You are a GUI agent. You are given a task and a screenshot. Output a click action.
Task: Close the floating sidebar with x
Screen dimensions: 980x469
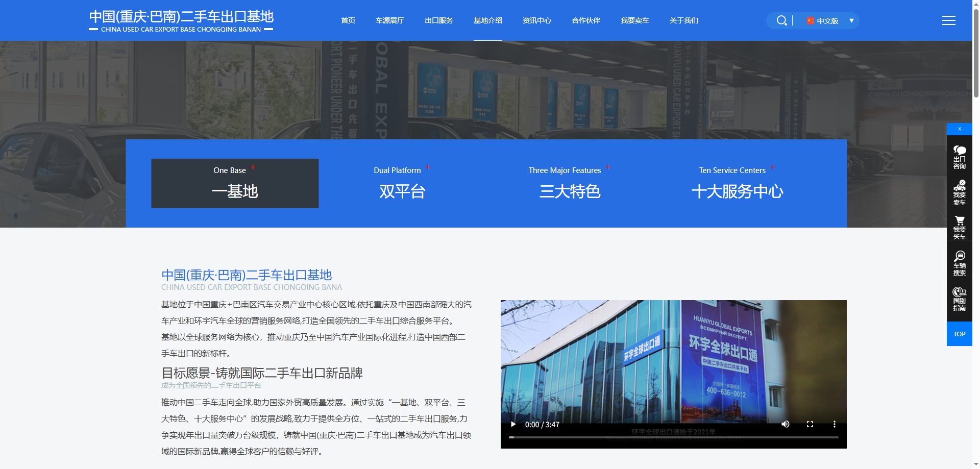point(960,129)
